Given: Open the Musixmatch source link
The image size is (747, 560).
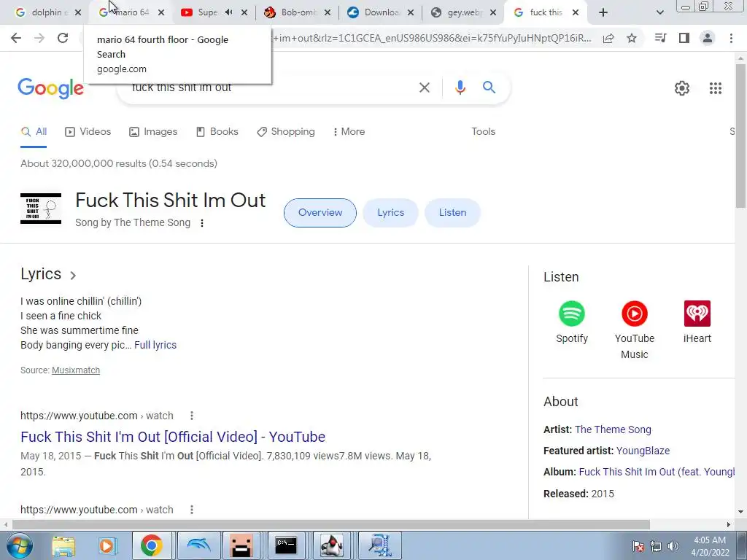Looking at the screenshot, I should click(76, 370).
